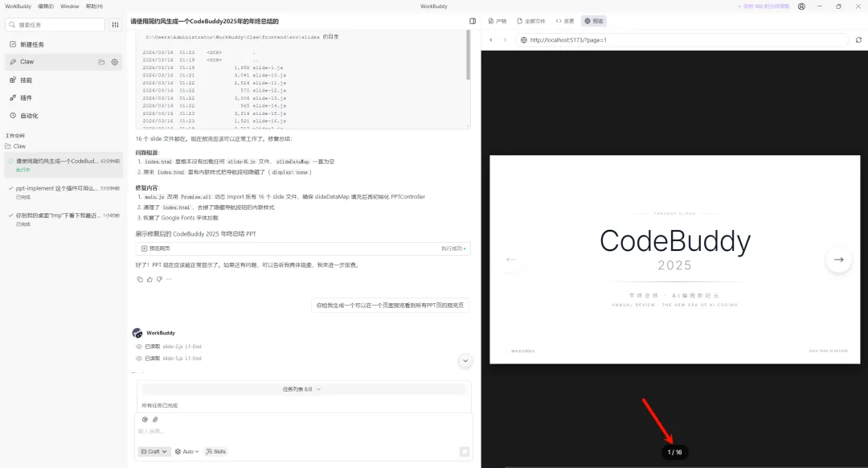
Task: Open the 已读取 slide-2.js entry
Action: pyautogui.click(x=169, y=347)
